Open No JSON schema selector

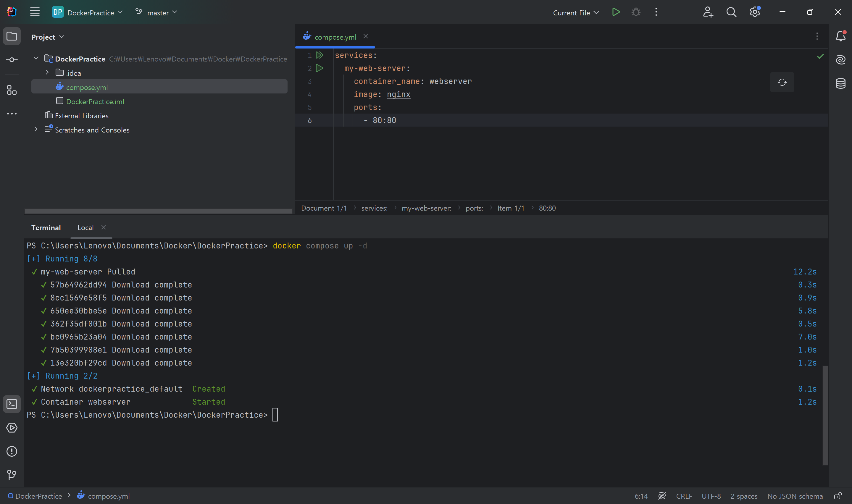(795, 496)
